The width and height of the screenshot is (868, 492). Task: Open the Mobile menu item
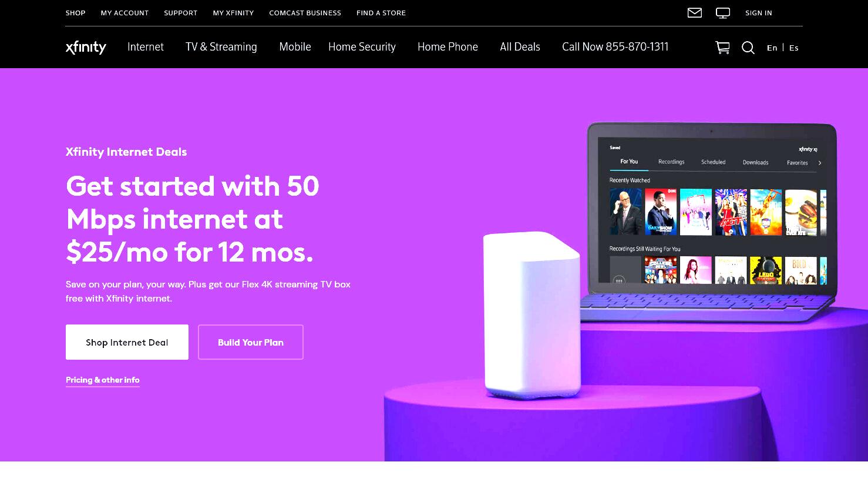point(295,47)
